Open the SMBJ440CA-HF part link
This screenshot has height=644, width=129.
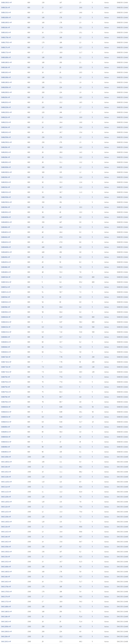7,252
